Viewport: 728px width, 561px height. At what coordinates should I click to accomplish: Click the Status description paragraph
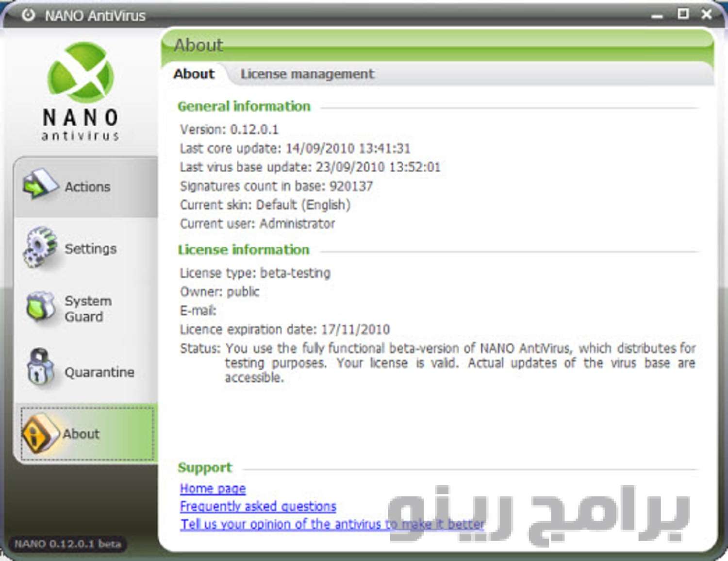[438, 363]
